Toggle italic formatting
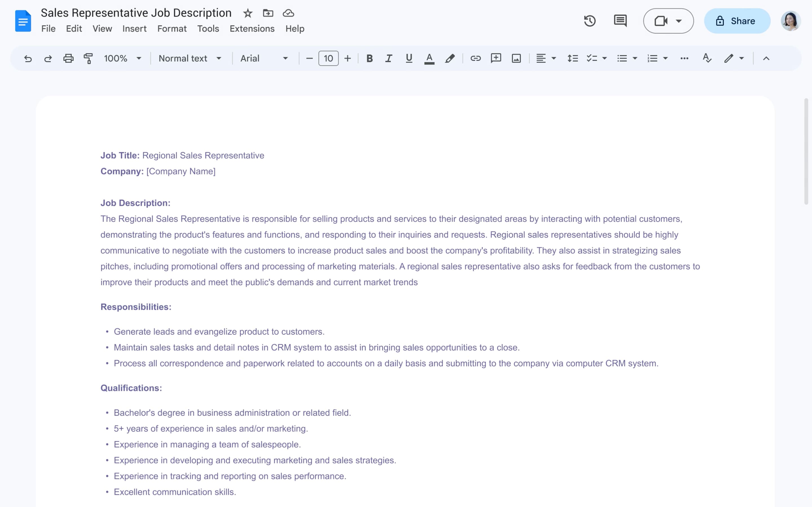The width and height of the screenshot is (812, 507). 389,59
